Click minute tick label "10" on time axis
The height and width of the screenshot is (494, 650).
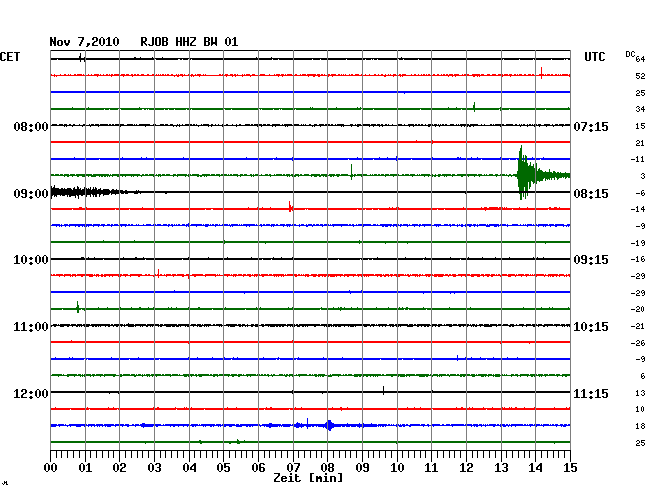click(397, 468)
